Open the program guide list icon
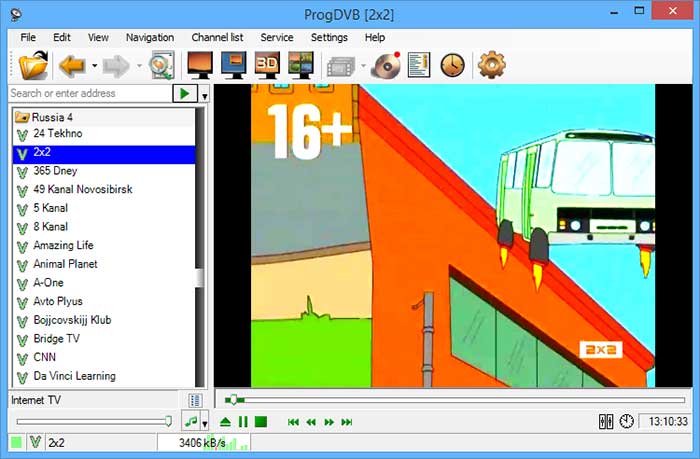700x459 pixels. [419, 65]
